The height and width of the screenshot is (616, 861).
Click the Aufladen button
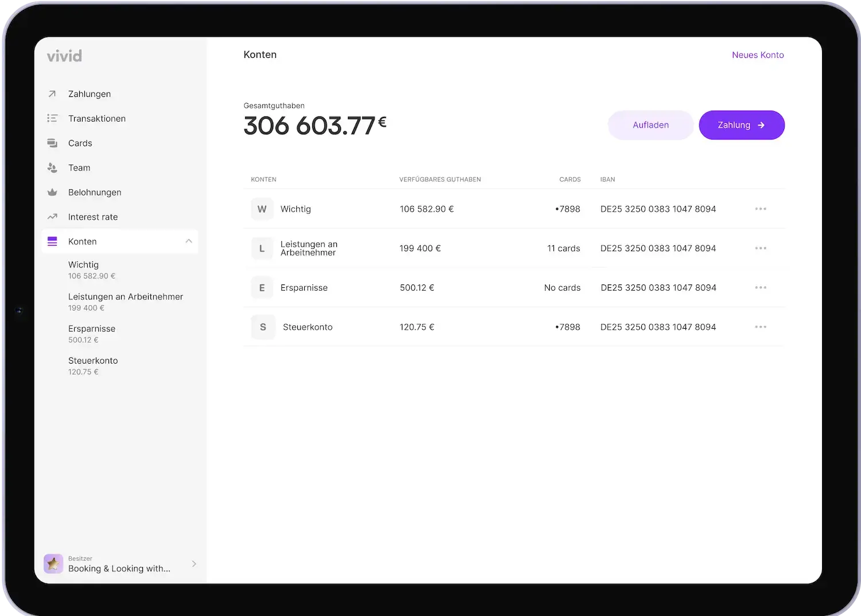pyautogui.click(x=651, y=125)
